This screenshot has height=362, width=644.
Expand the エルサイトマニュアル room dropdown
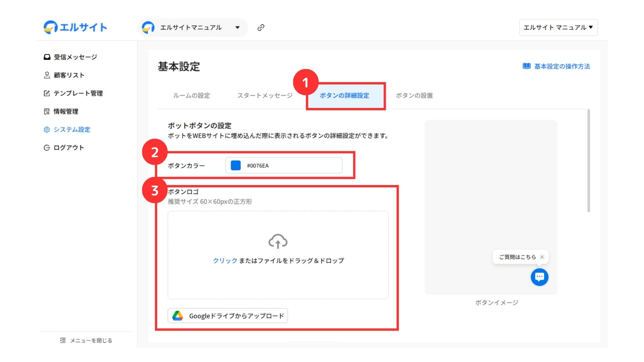point(237,27)
